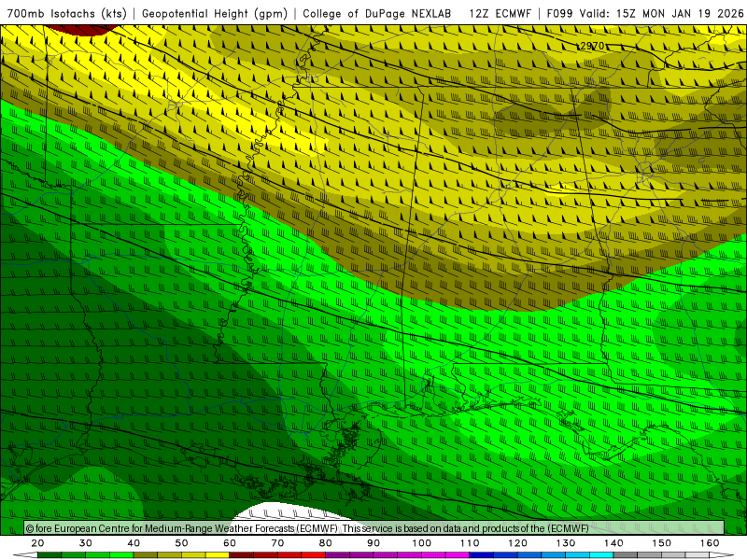Click the 20 label on the color scale

pos(37,543)
